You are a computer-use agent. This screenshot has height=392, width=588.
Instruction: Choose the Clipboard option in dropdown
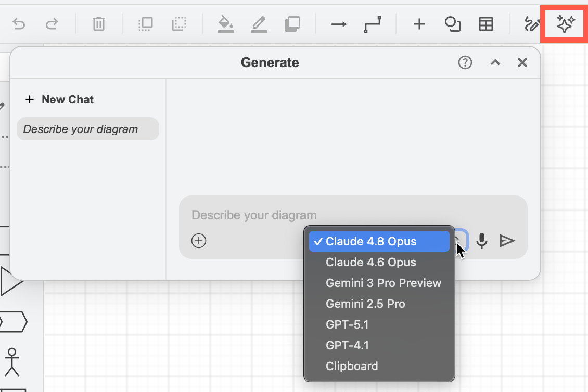coord(379,366)
